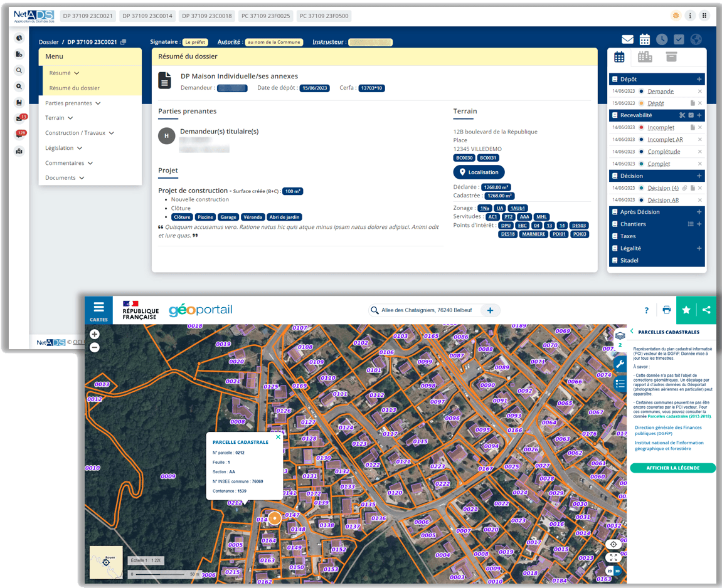Viewport: 722px width, 588px height.
Task: Switch the map to 3D mode
Action: [617, 571]
